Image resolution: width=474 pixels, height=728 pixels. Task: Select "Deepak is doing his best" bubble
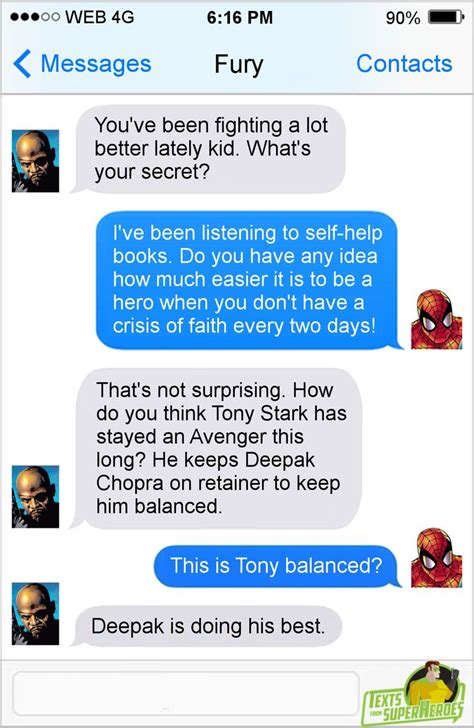tap(207, 626)
